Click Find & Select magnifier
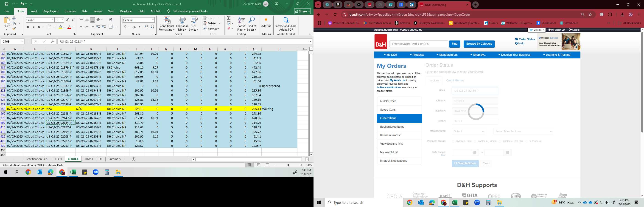This screenshot has width=644, height=207. 252,24
